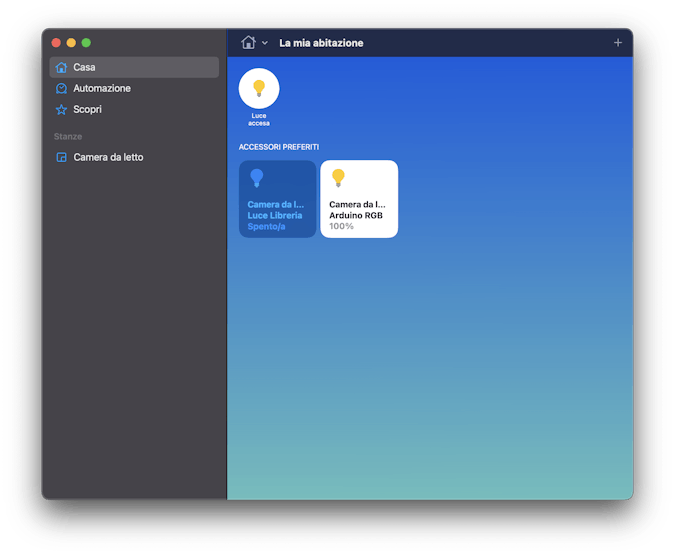This screenshot has width=675, height=555.
Task: Open the Camera da letto room
Action: tap(108, 158)
